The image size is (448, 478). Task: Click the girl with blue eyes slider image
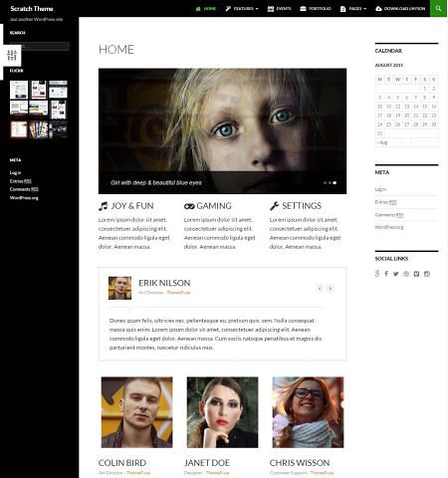tap(222, 131)
